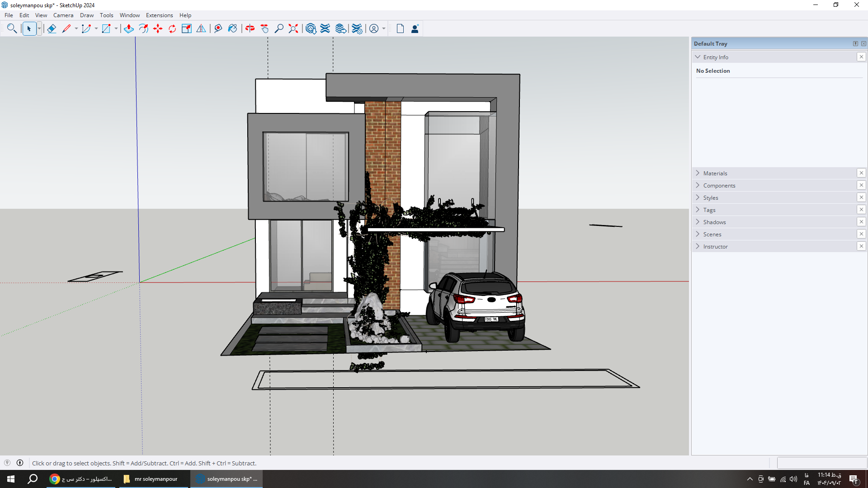The image size is (868, 488).
Task: Activate the Select arrow tool
Action: coord(29,28)
